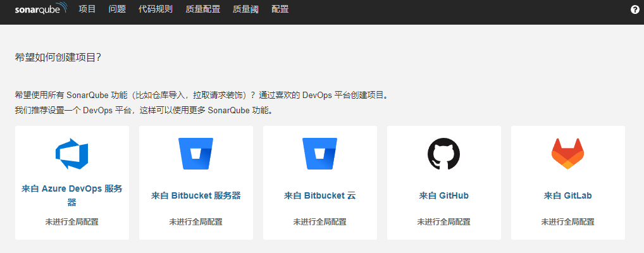Open the 问题 menu
644x253 pixels.
point(117,9)
